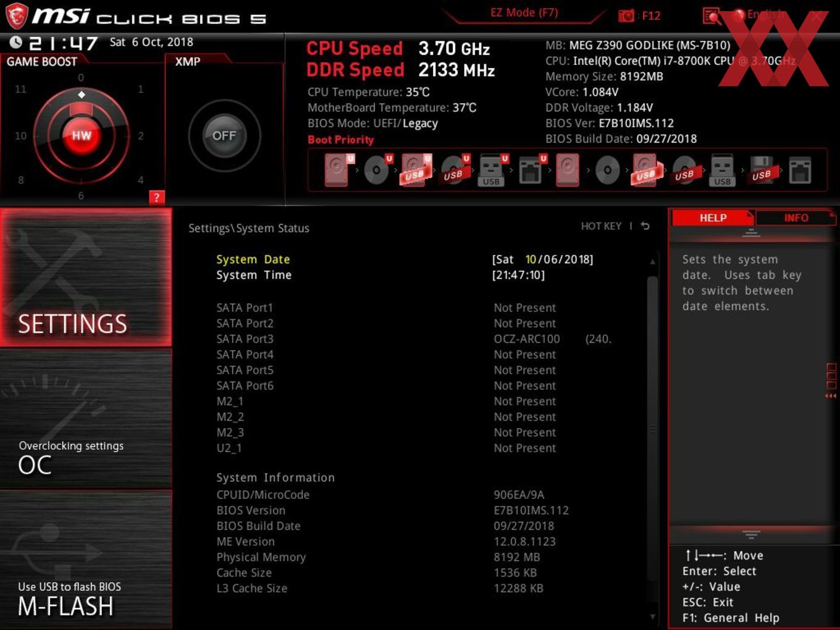Change language from English
840x630 pixels.
tap(765, 14)
